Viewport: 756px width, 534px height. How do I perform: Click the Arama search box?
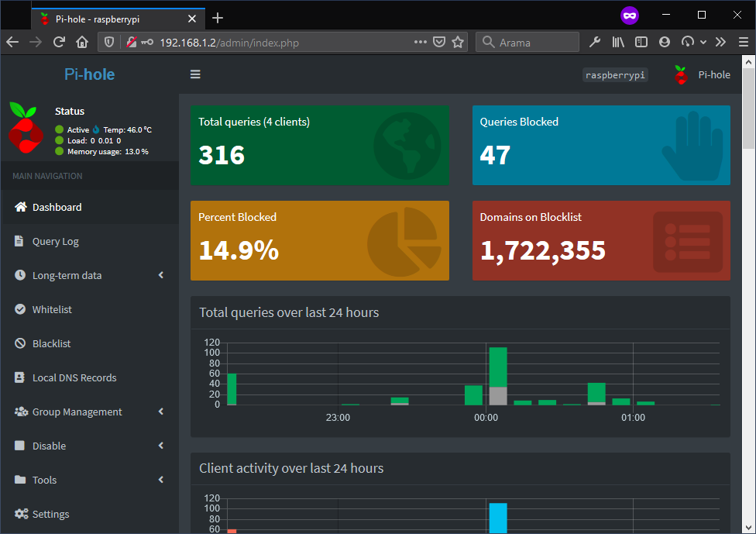tap(527, 43)
